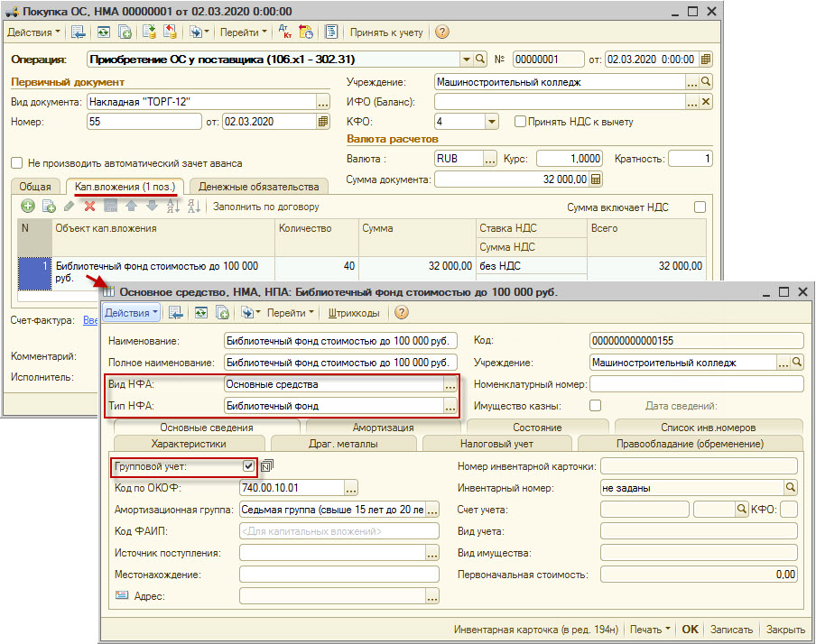816x644 pixels.
Task: Open the Перейти menu in Основное средство toolbar
Action: point(291,313)
